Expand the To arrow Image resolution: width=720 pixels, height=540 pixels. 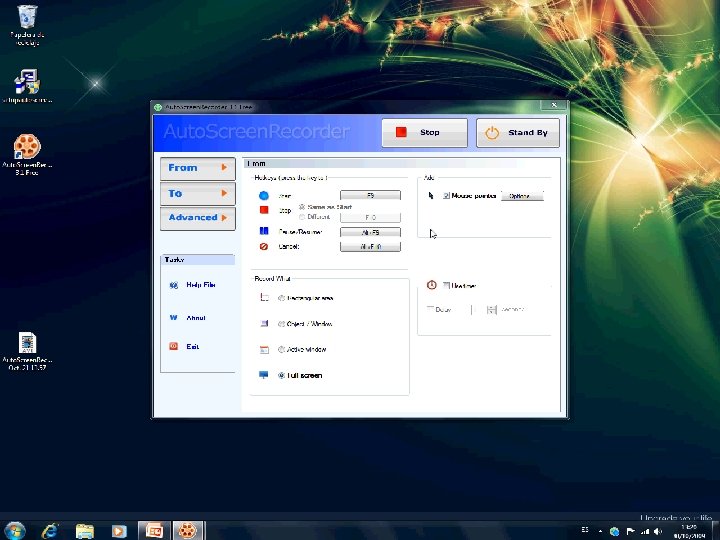(x=224, y=193)
